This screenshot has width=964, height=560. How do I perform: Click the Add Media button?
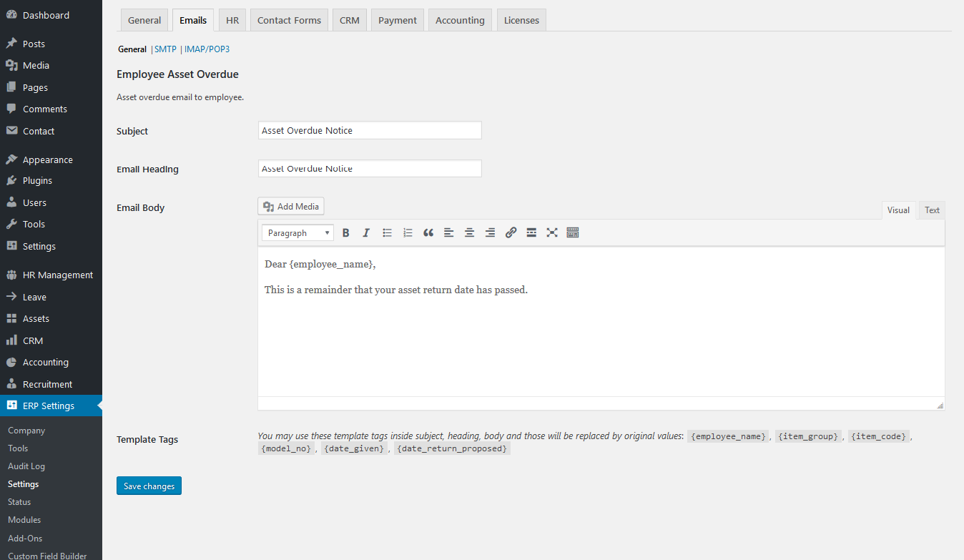click(x=291, y=206)
